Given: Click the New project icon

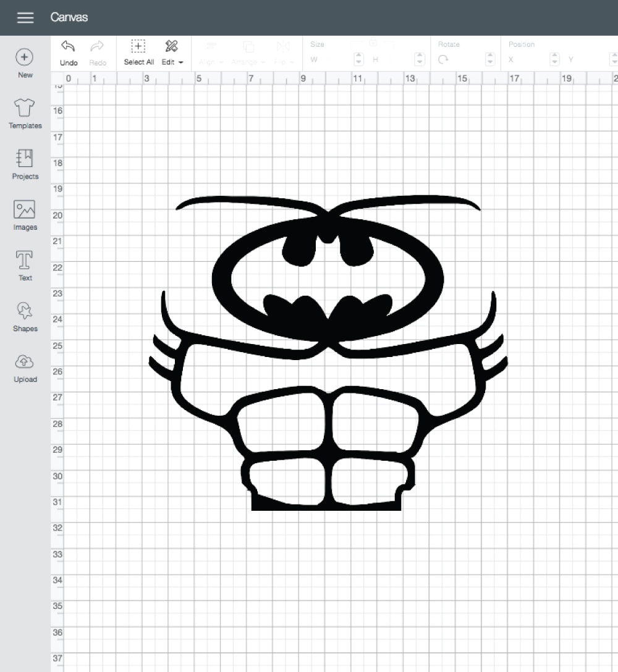Looking at the screenshot, I should [x=25, y=58].
